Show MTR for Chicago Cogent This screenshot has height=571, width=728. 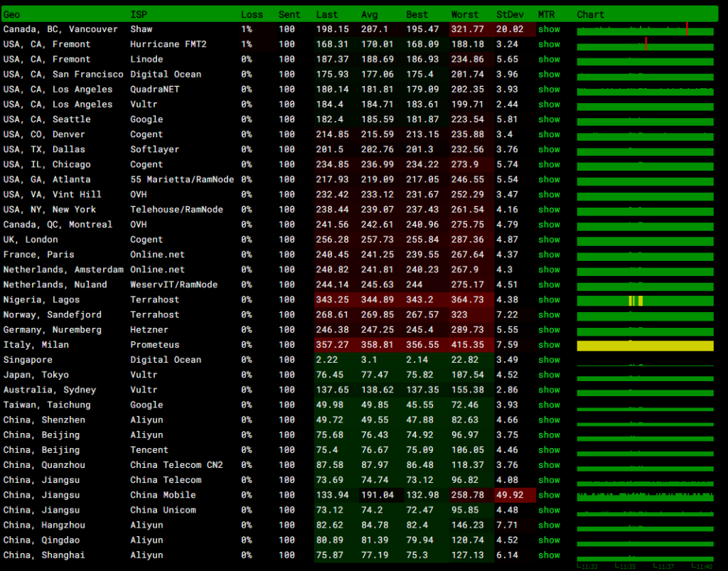pyautogui.click(x=550, y=164)
